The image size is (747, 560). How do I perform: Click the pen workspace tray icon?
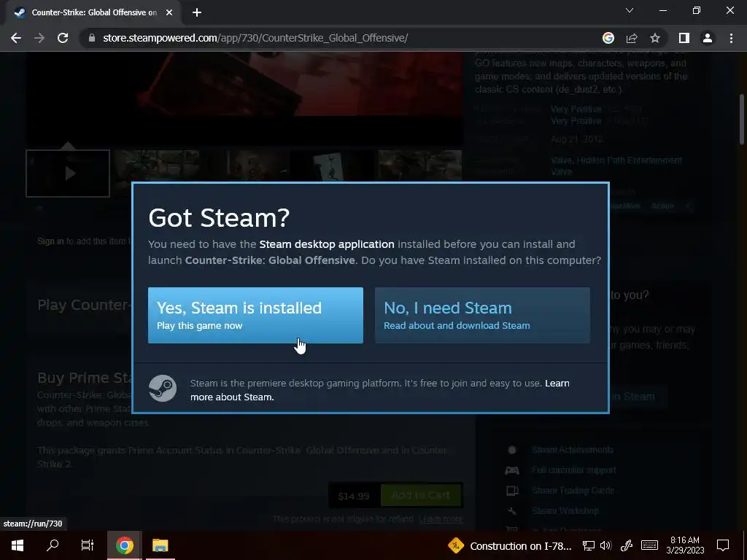click(627, 545)
